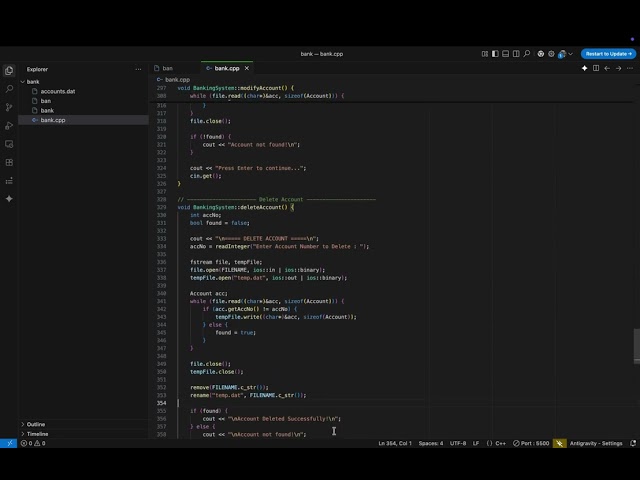
Task: Toggle the primary sidebar layout button
Action: 495,54
